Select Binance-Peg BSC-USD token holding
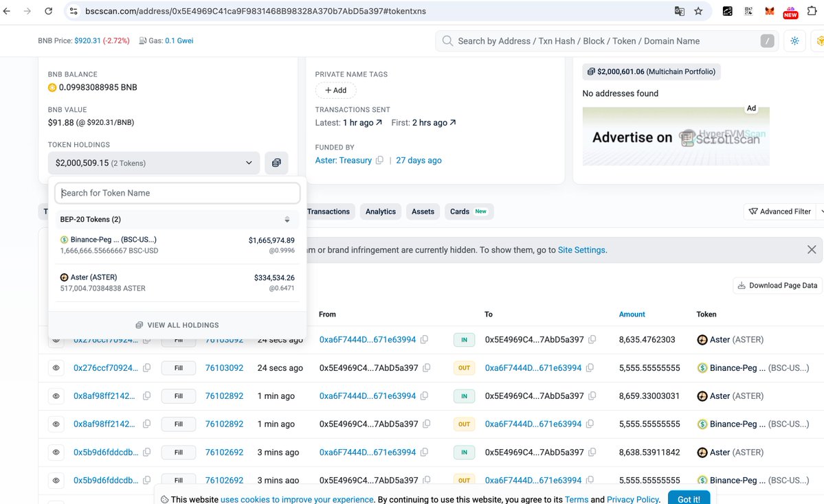824x504 pixels. coord(177,245)
